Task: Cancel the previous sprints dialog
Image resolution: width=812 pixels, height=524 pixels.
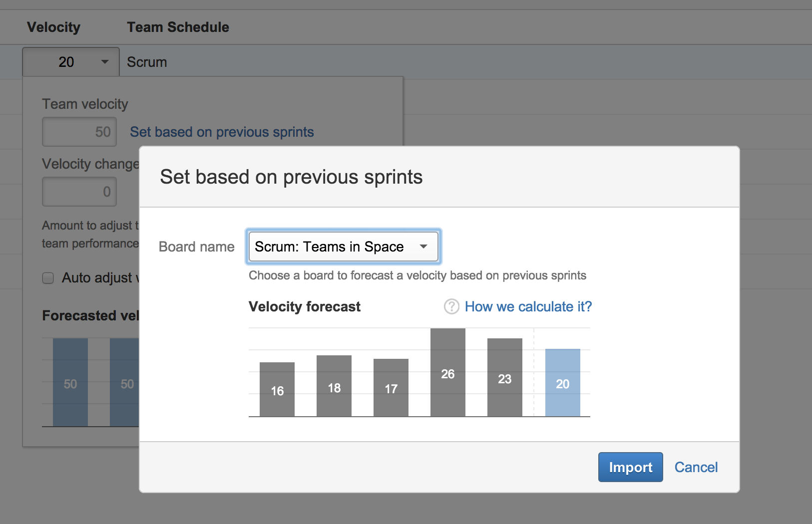Action: click(x=696, y=467)
